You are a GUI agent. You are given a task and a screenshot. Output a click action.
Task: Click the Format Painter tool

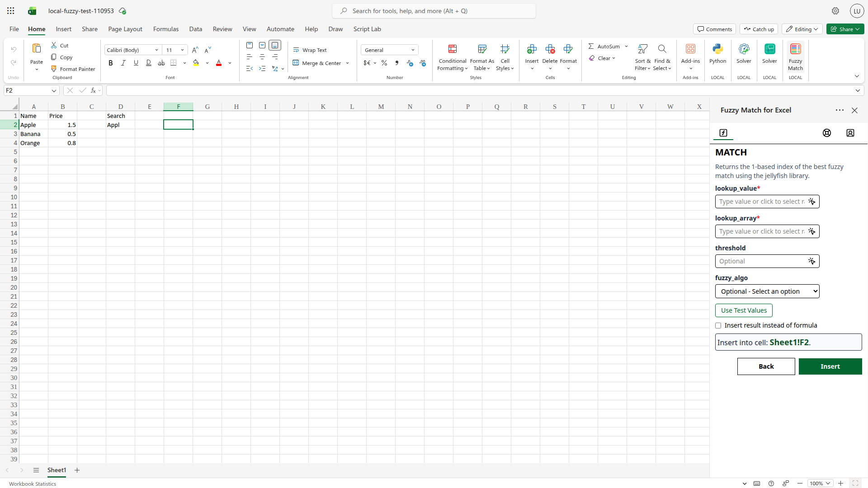73,69
